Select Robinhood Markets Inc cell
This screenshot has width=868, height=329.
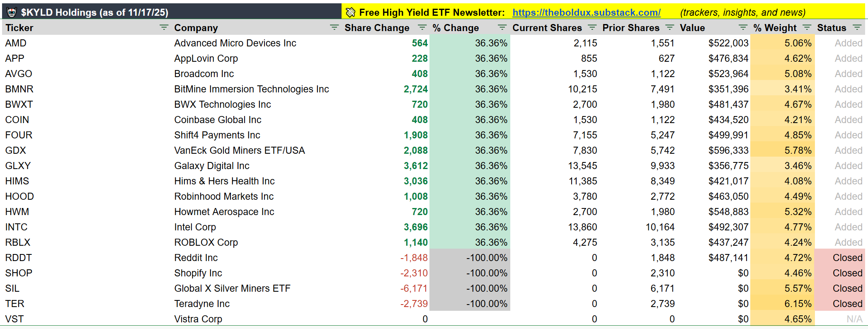(256, 196)
